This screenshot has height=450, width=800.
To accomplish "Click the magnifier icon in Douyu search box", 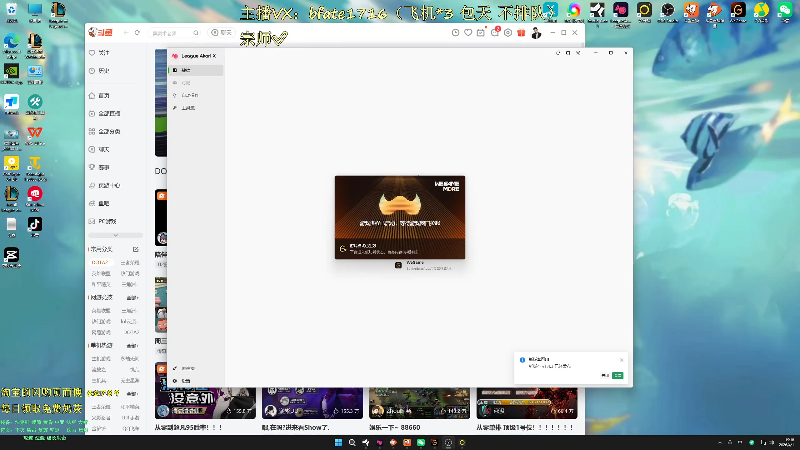I will 196,33.
